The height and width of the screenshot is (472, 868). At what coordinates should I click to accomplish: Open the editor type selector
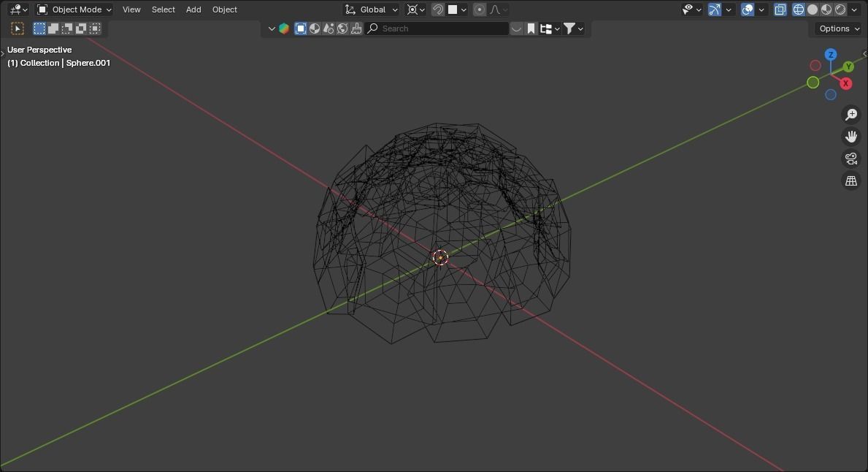[x=18, y=9]
